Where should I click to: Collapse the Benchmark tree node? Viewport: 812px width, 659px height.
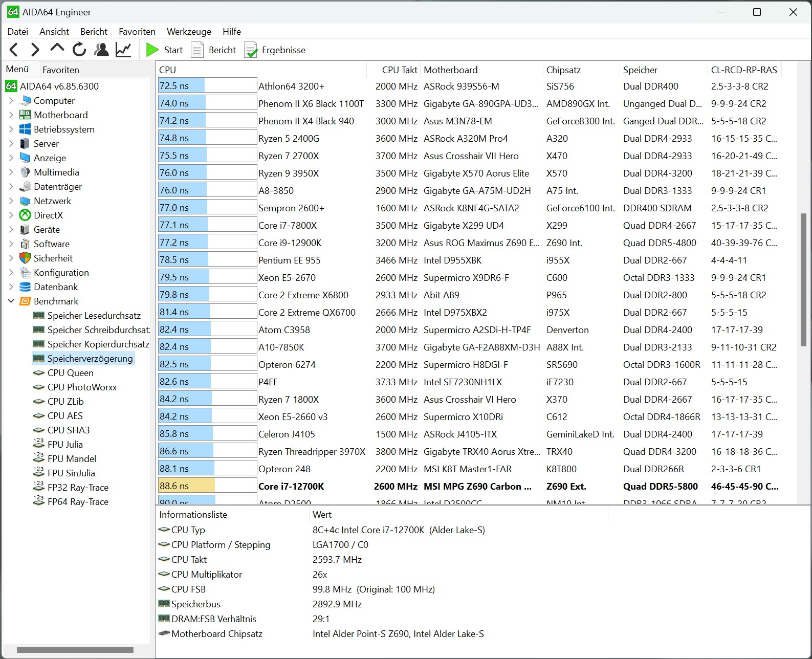(x=11, y=301)
